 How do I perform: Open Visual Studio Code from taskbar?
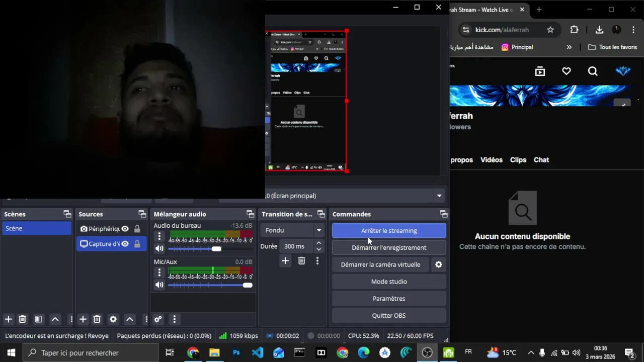click(257, 353)
